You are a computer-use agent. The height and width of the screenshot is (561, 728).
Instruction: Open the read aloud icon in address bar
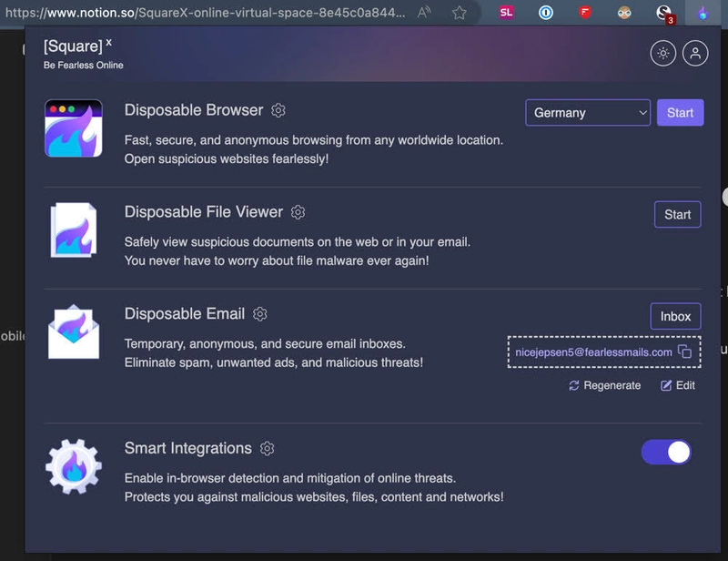(x=424, y=13)
